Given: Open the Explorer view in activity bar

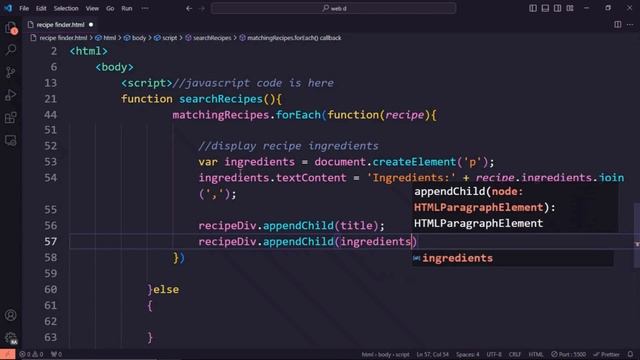Looking at the screenshot, I should (x=11, y=28).
